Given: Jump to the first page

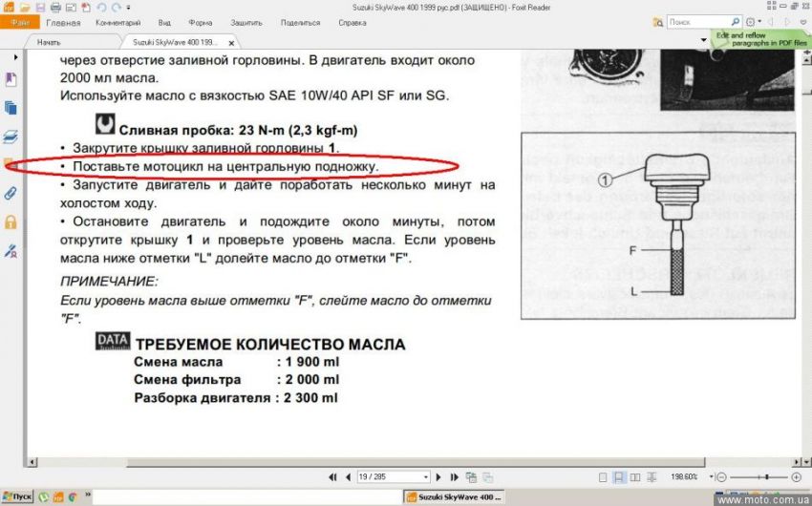Looking at the screenshot, I should point(332,476).
